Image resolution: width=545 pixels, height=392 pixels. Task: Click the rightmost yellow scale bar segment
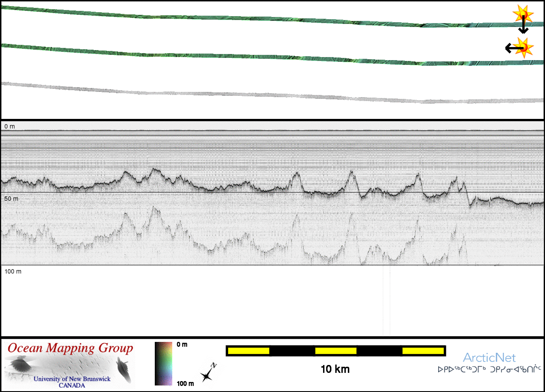pyautogui.click(x=422, y=351)
